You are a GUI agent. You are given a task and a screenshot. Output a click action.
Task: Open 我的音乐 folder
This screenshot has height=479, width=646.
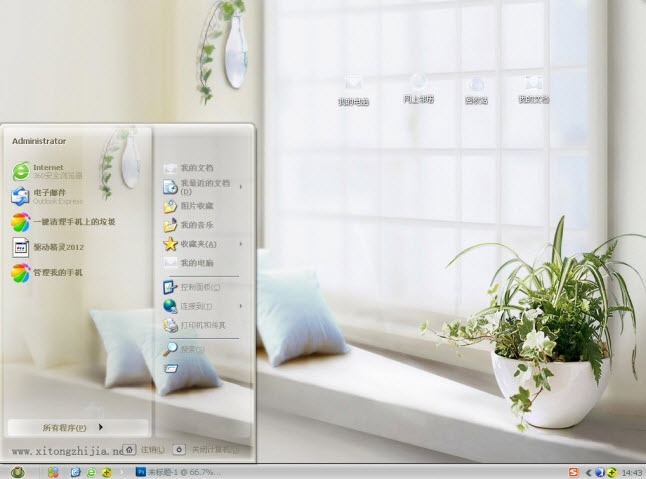pos(189,225)
